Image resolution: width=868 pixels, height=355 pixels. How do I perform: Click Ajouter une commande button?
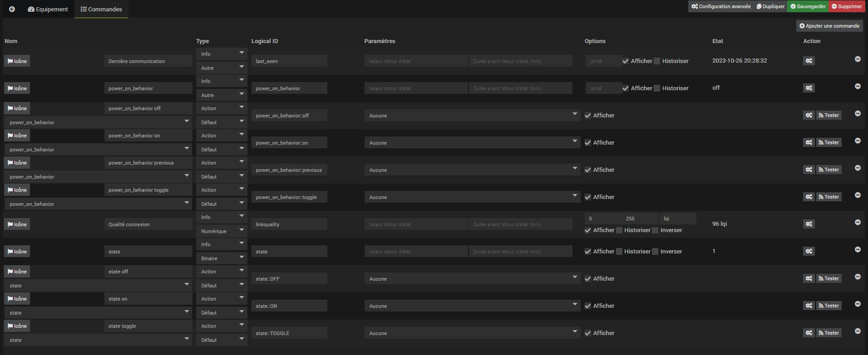click(x=829, y=26)
